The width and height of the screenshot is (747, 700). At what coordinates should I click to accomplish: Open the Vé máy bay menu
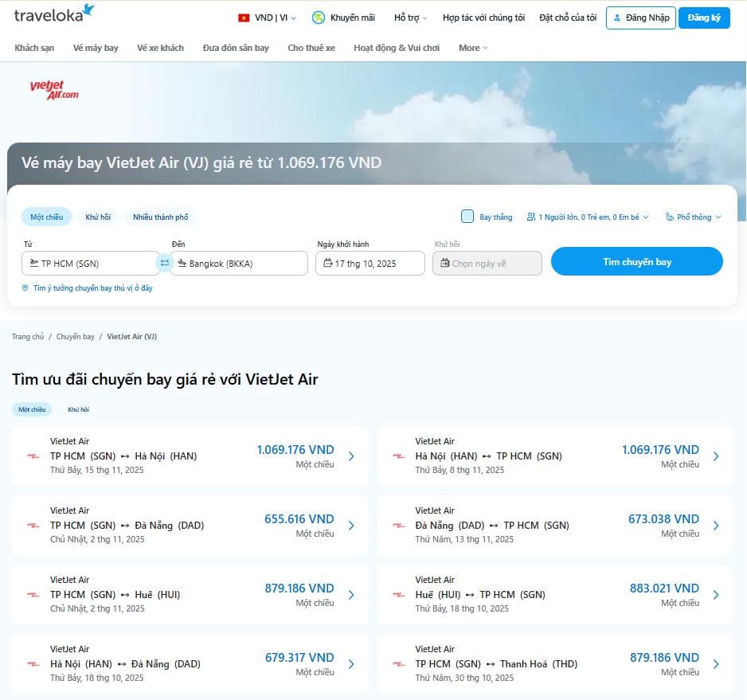pos(96,48)
